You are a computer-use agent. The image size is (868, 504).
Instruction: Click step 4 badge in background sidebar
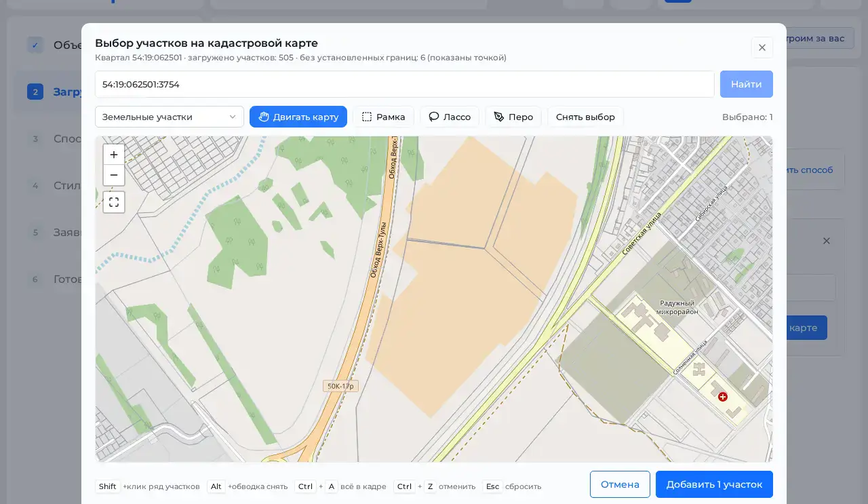[x=35, y=185]
